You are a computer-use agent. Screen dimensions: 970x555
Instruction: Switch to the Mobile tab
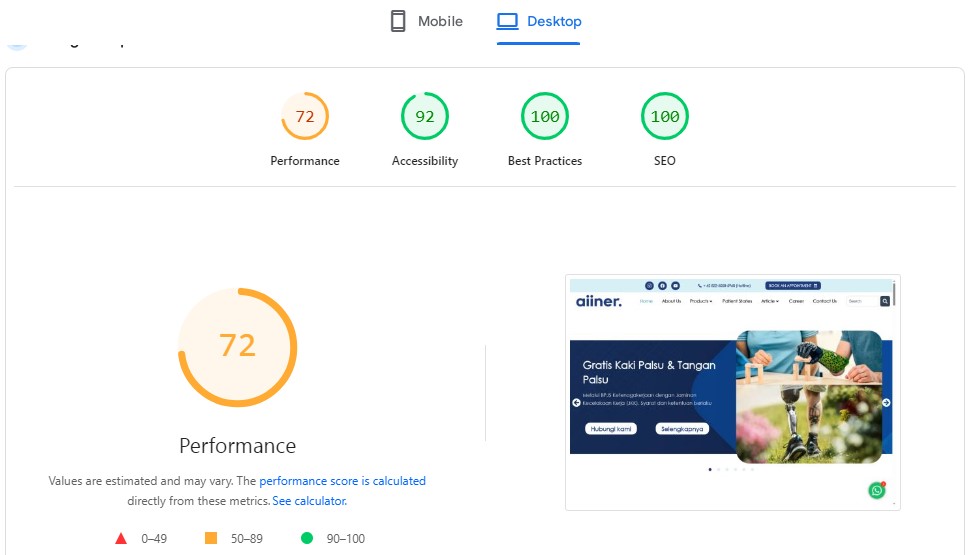427,21
